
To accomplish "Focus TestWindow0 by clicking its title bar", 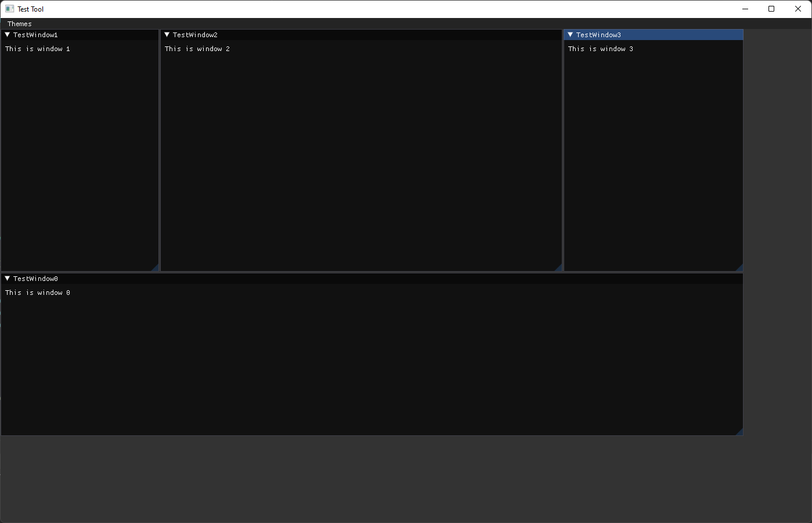I will (232, 278).
